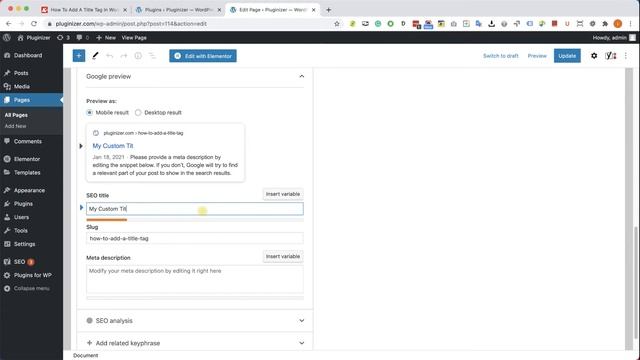Click the browser back arrow

click(x=9, y=24)
